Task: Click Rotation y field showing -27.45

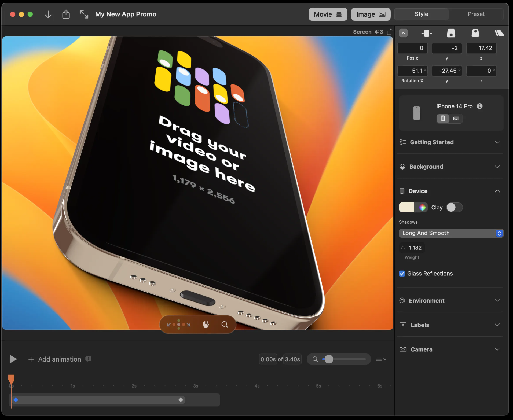Action: 447,71
